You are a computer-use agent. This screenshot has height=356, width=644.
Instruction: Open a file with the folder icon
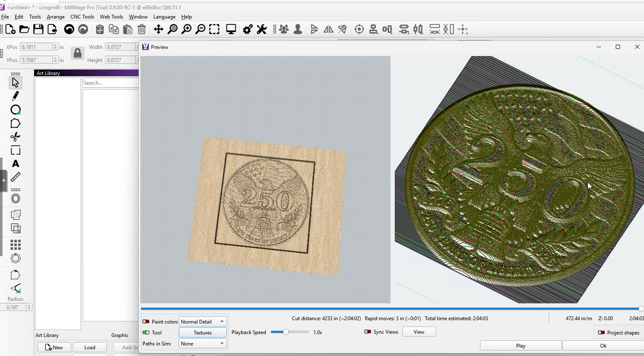click(x=24, y=29)
